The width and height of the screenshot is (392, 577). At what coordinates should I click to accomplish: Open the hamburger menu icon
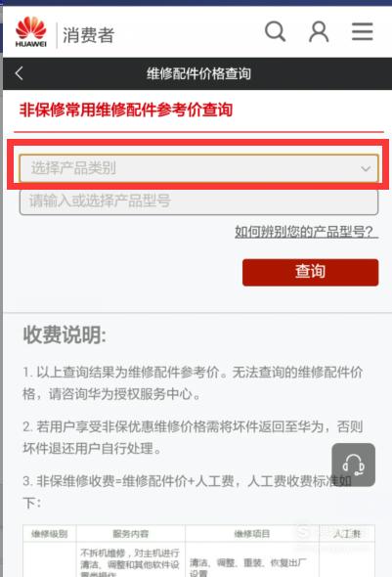(363, 31)
